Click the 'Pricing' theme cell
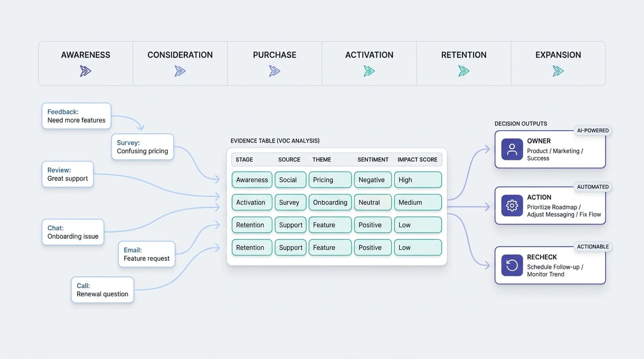 point(330,180)
